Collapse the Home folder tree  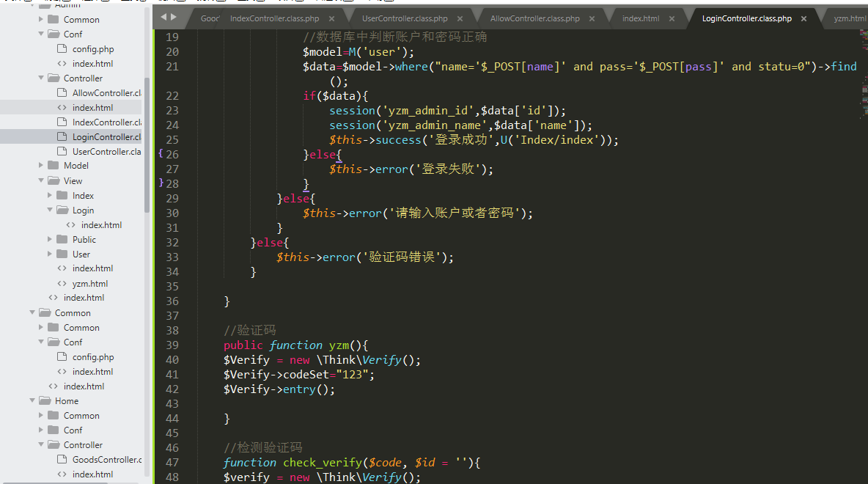click(32, 401)
